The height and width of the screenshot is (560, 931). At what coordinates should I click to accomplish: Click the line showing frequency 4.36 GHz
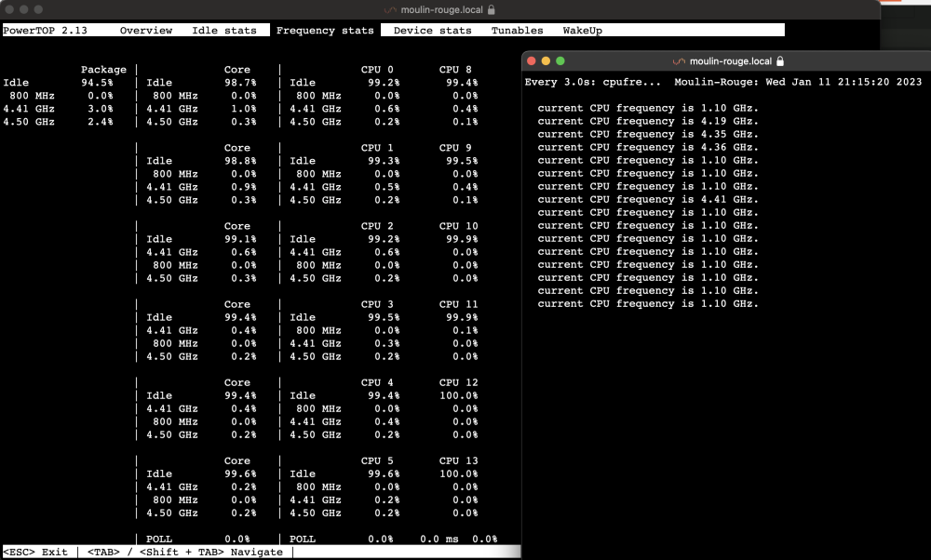[x=648, y=147]
